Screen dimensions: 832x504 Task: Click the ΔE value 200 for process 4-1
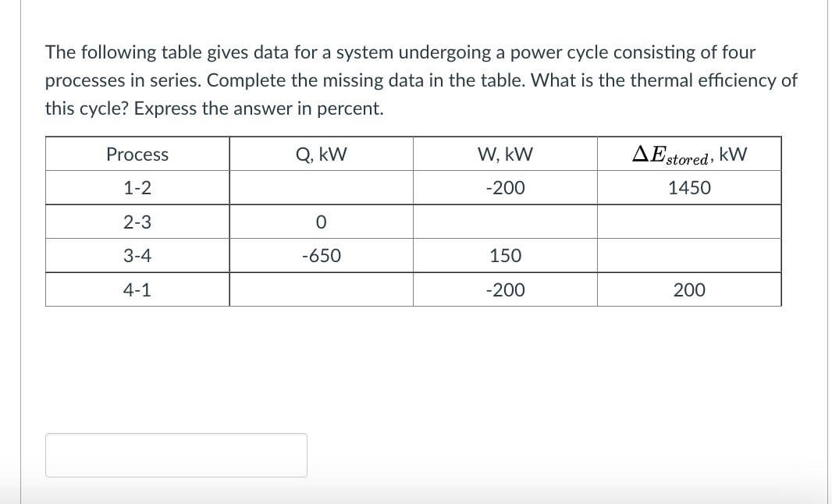(688, 289)
